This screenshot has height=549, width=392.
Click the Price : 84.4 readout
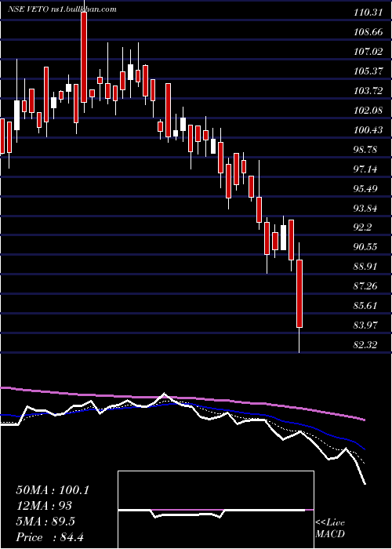coord(49,537)
